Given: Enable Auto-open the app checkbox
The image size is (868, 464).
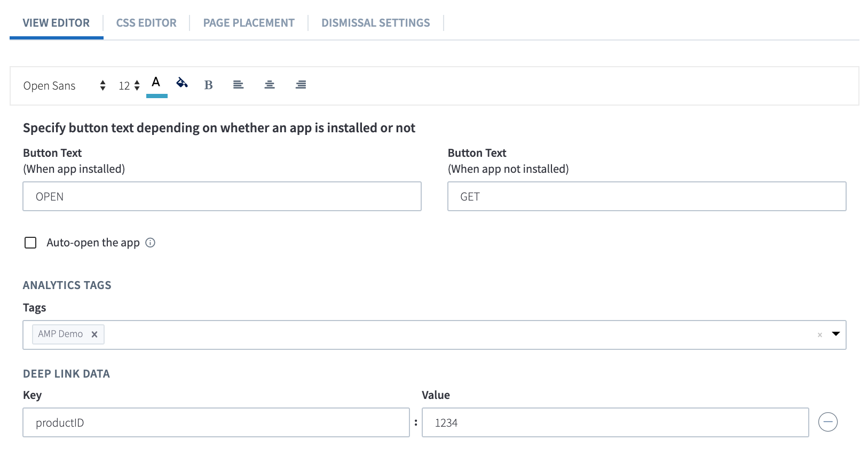Looking at the screenshot, I should pyautogui.click(x=30, y=243).
